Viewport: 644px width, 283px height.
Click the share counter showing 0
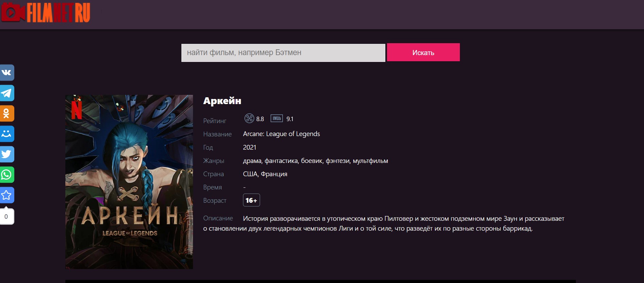pyautogui.click(x=6, y=217)
